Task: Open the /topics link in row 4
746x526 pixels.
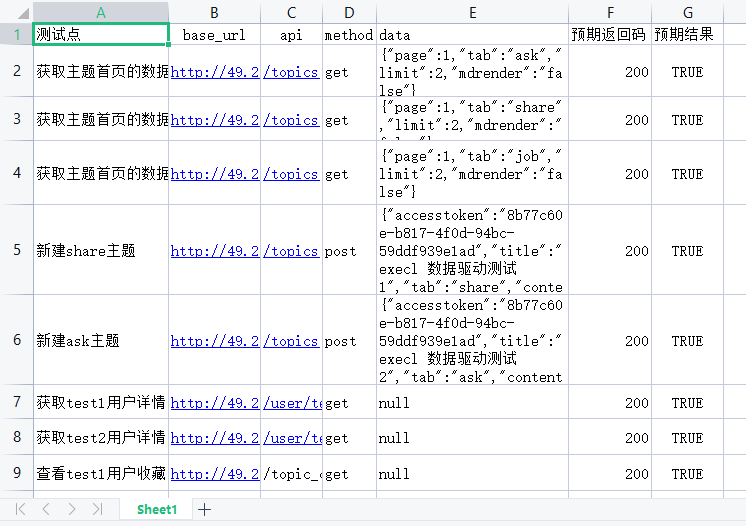Action: click(x=291, y=175)
